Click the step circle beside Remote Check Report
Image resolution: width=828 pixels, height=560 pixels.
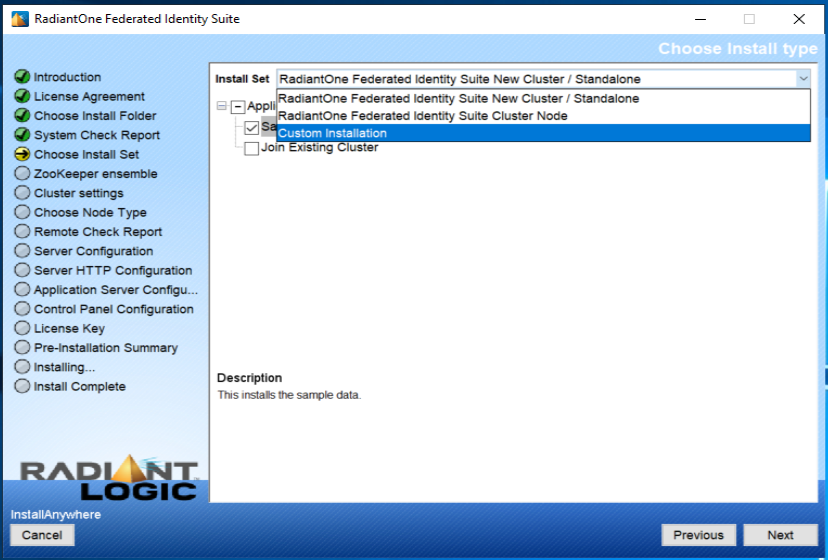pyautogui.click(x=22, y=231)
